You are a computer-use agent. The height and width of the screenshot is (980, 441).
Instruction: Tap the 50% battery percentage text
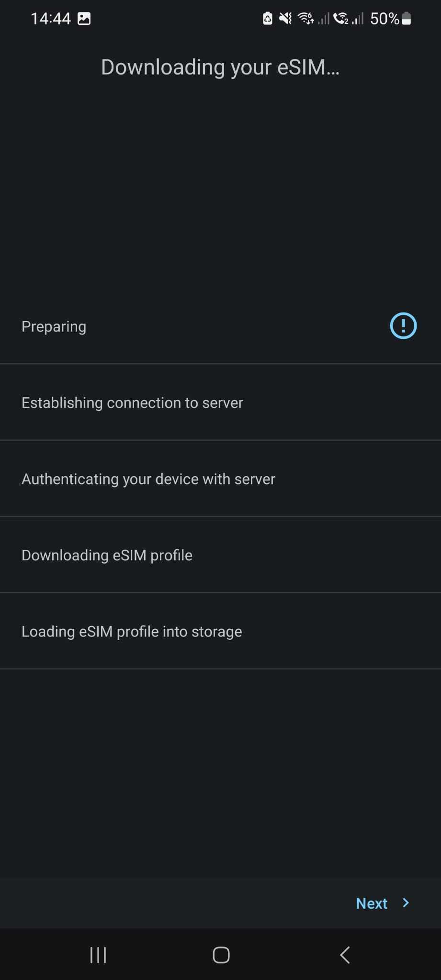pyautogui.click(x=384, y=19)
